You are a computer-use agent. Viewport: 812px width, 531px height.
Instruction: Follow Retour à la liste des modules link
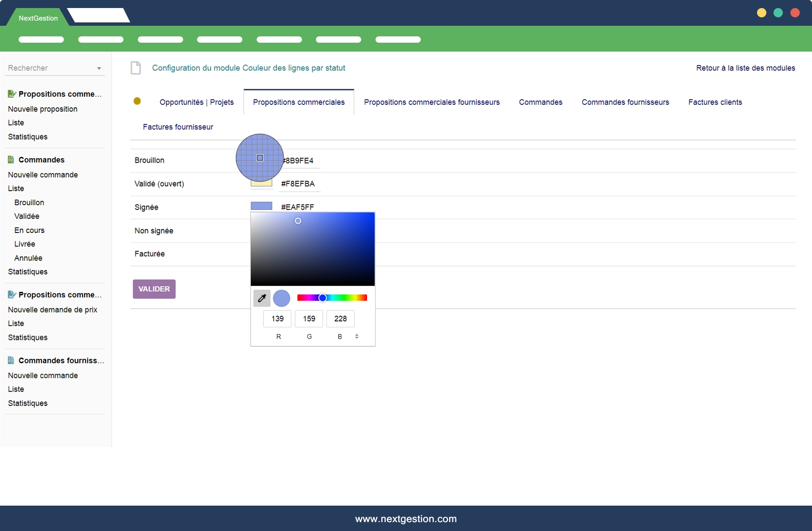pyautogui.click(x=745, y=68)
